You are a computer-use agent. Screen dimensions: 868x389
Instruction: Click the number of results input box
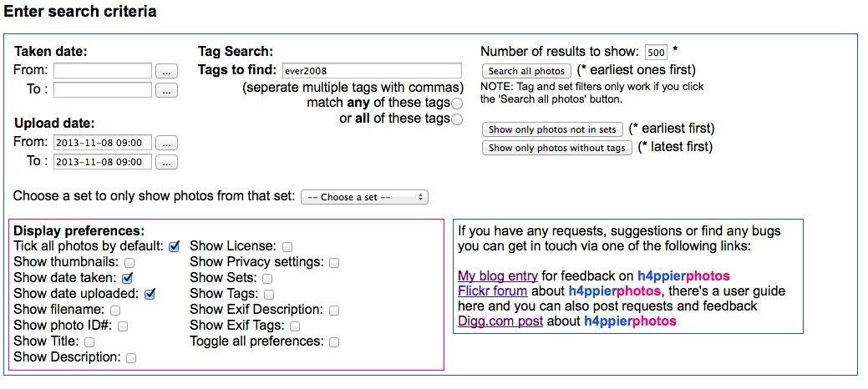point(656,53)
